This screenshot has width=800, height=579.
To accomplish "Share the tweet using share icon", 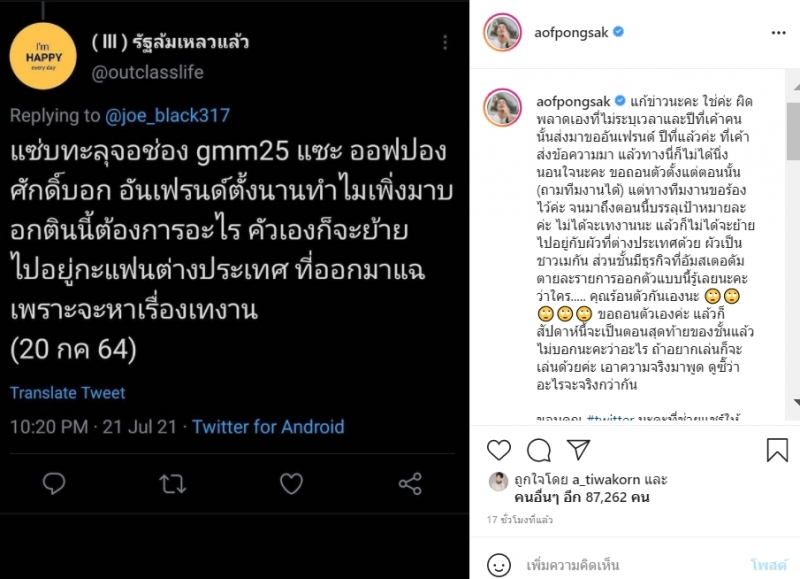I will pos(410,484).
